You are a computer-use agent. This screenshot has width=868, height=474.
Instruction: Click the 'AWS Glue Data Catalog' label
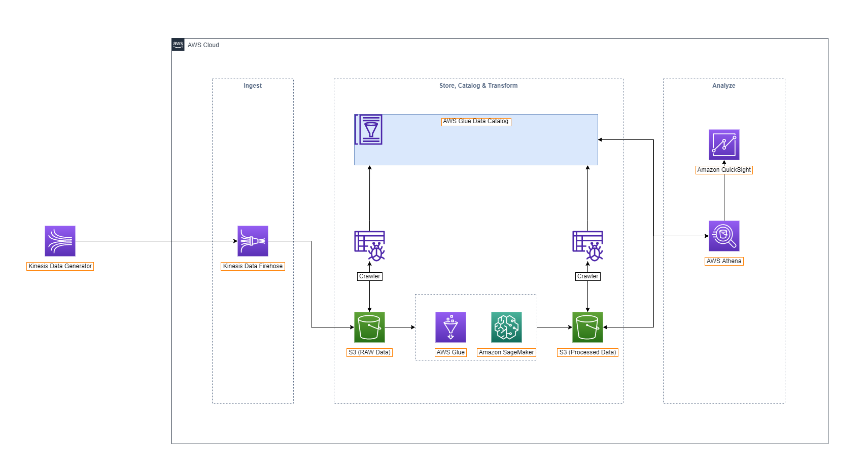click(x=476, y=121)
